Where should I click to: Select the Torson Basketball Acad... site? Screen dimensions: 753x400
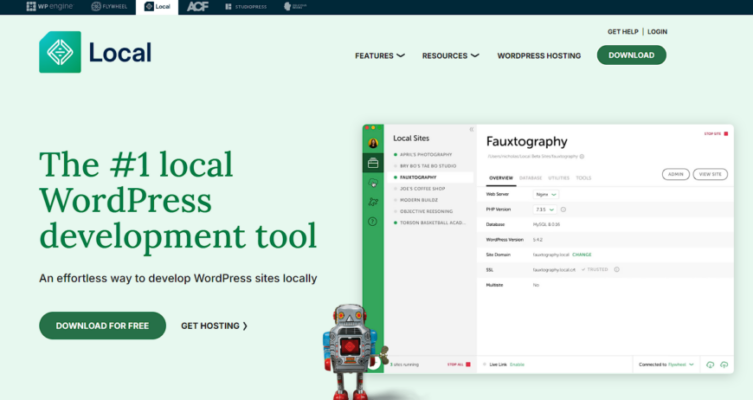431,223
